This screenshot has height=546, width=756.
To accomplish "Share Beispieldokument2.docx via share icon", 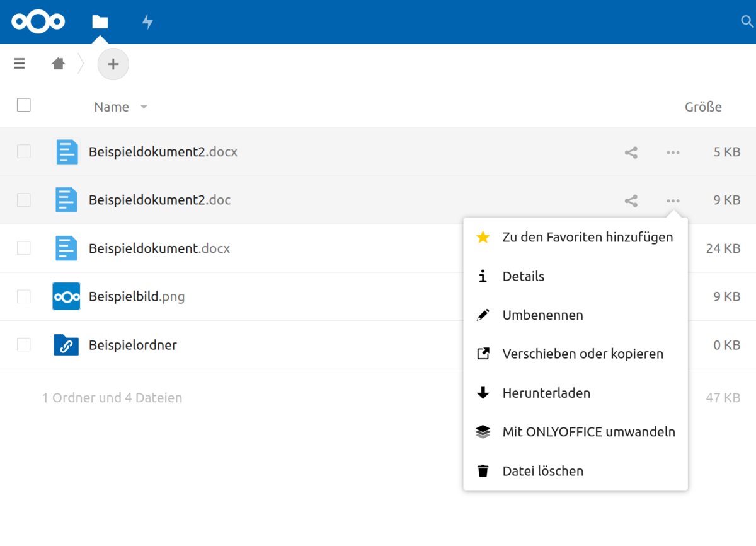I will point(631,153).
